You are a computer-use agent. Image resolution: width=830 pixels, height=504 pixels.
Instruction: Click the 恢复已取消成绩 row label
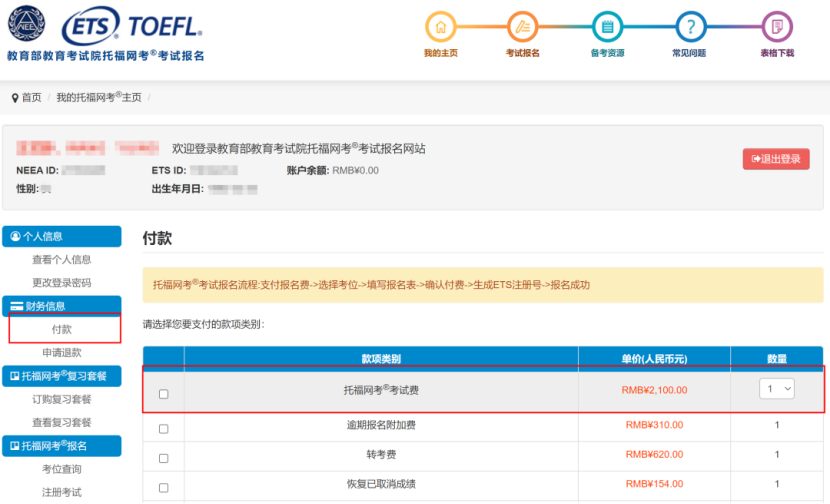click(x=381, y=484)
